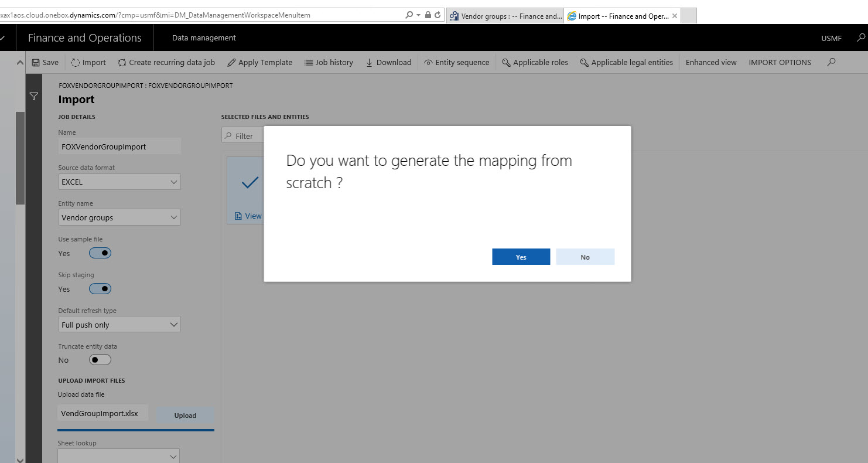The width and height of the screenshot is (868, 463).
Task: Click the Import icon
Action: (x=88, y=62)
